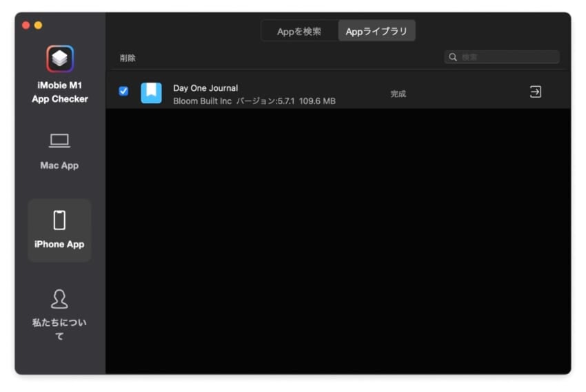Screen dimensions: 586x392
Task: Click the iMobie M1 App Checker logo
Action: coord(60,59)
